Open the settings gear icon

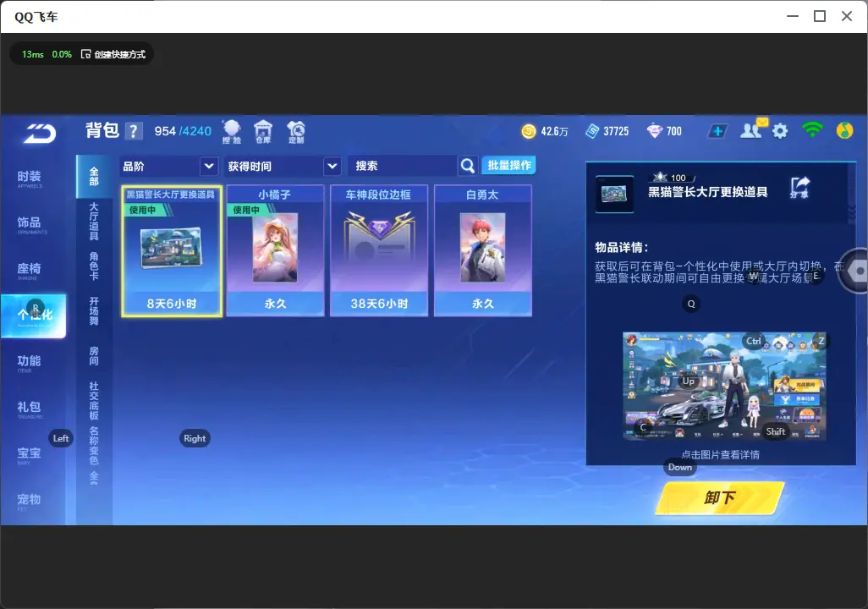780,131
